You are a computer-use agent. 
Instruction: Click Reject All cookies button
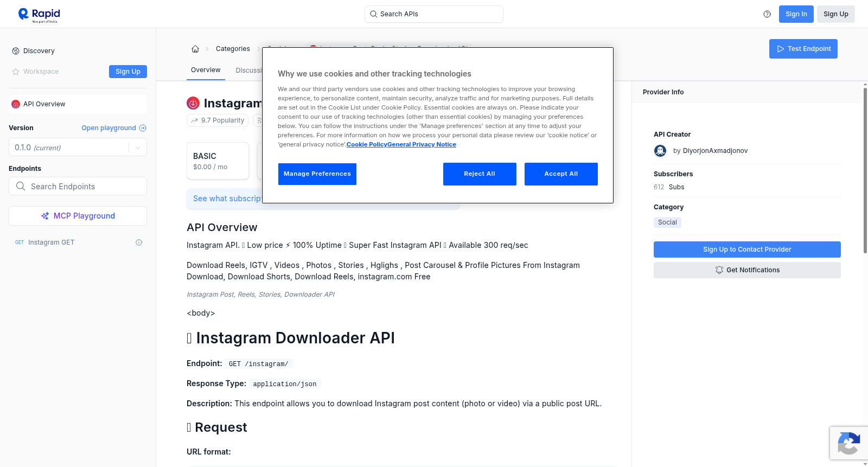pos(480,174)
